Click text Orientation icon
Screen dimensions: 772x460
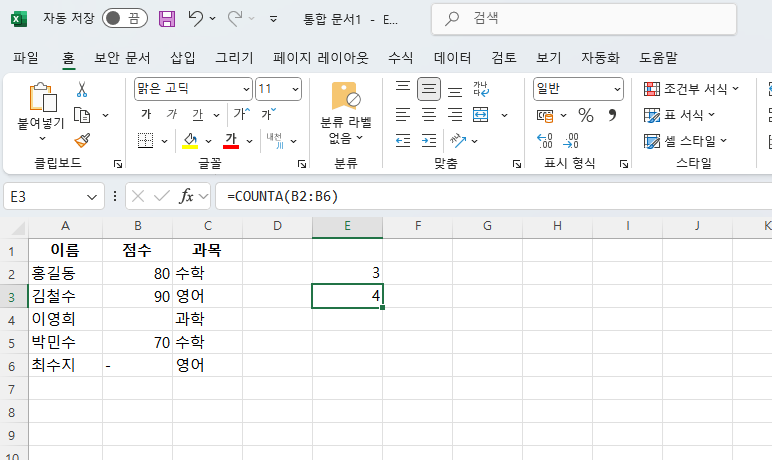tap(458, 141)
